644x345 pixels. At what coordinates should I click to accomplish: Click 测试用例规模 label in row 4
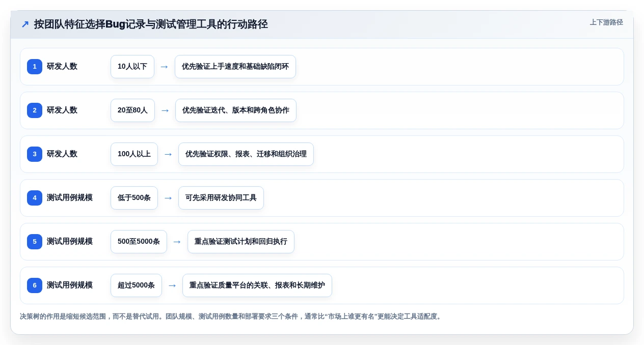click(x=70, y=198)
